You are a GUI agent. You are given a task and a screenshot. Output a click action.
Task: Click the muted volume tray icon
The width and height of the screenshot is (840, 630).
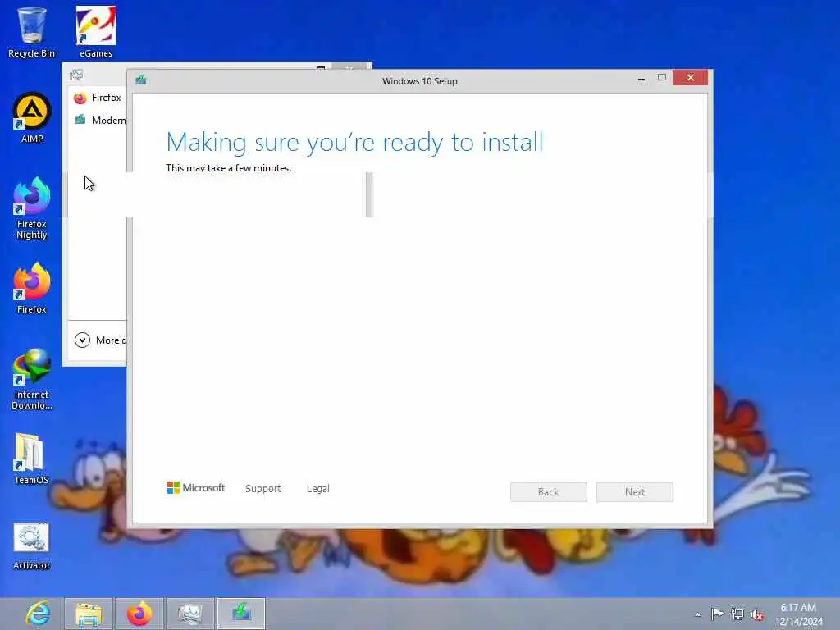(x=757, y=614)
